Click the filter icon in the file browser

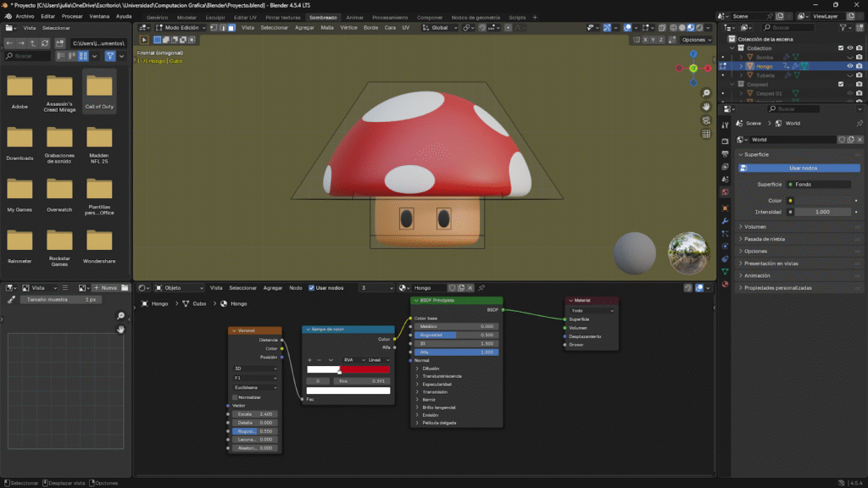coord(110,56)
